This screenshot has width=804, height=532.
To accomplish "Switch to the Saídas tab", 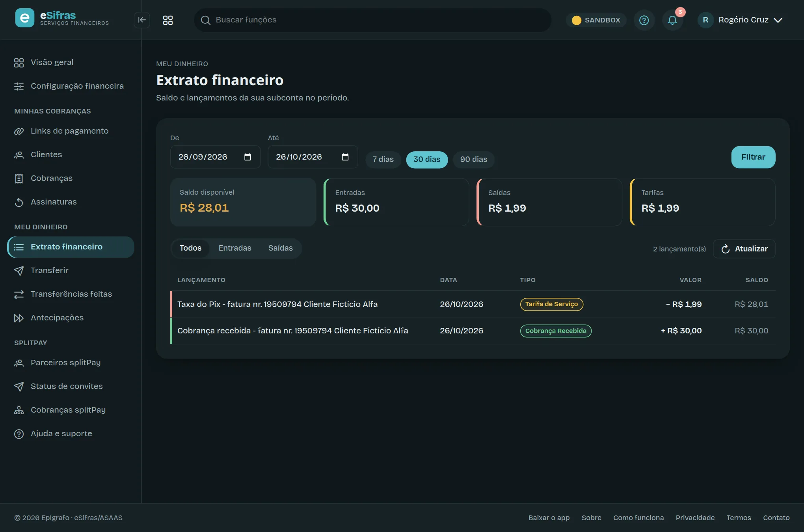I will click(x=281, y=248).
